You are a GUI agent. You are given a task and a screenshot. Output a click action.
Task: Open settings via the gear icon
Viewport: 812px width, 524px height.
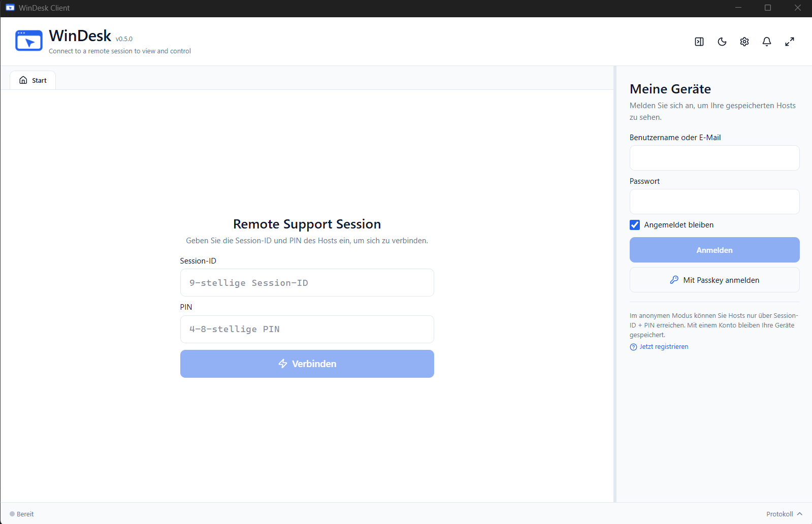point(744,42)
